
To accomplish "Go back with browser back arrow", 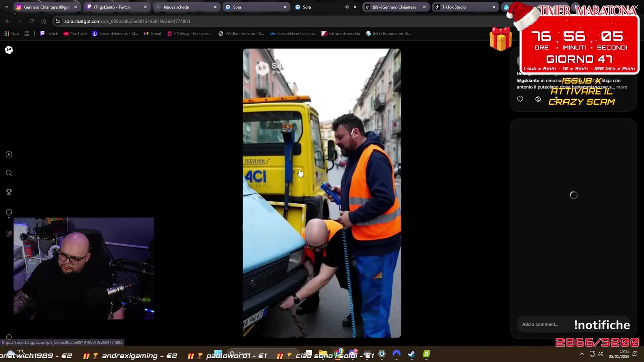I will pyautogui.click(x=7, y=21).
